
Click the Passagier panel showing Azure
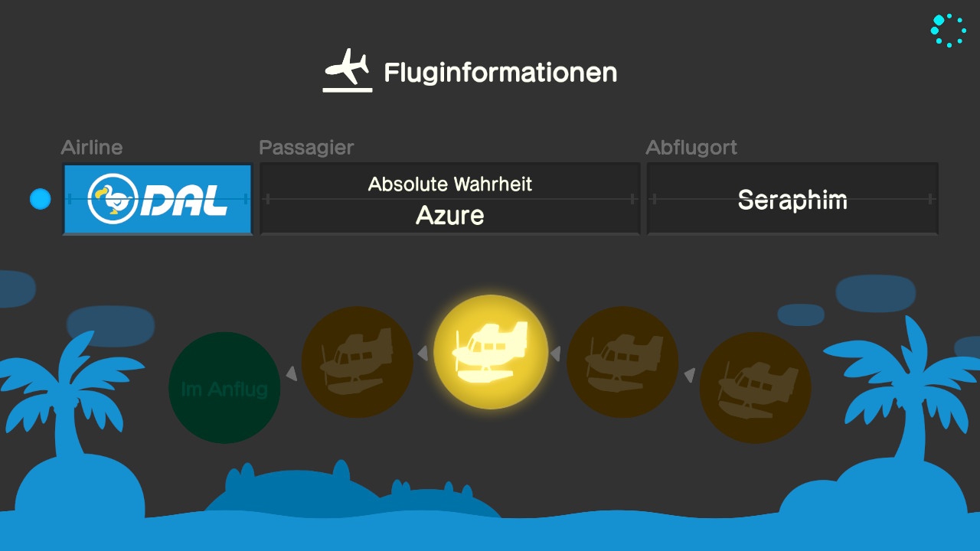click(x=450, y=199)
